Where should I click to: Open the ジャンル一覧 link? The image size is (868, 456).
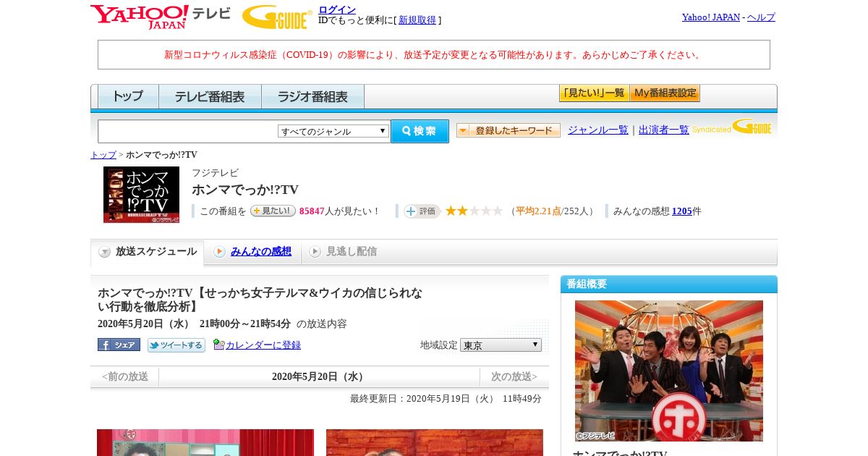[598, 130]
